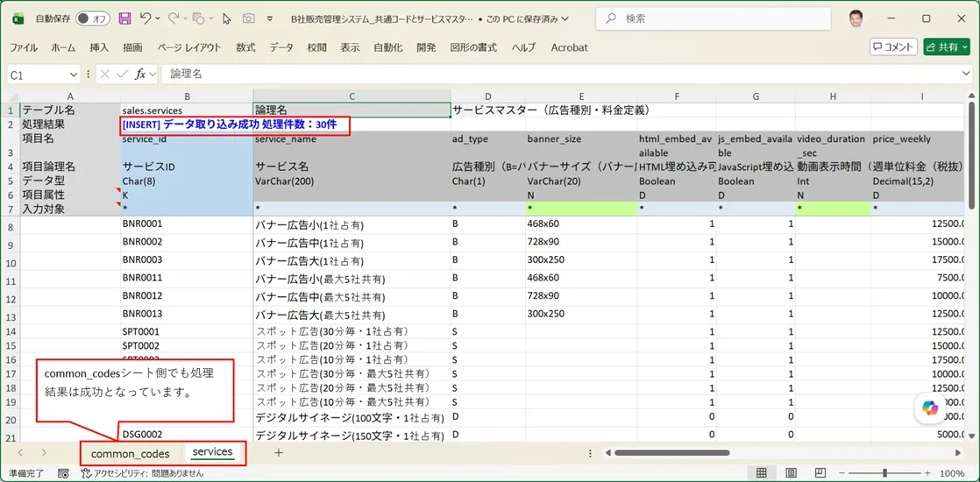
Task: Open the 開発 ribbon tab
Action: pyautogui.click(x=426, y=47)
